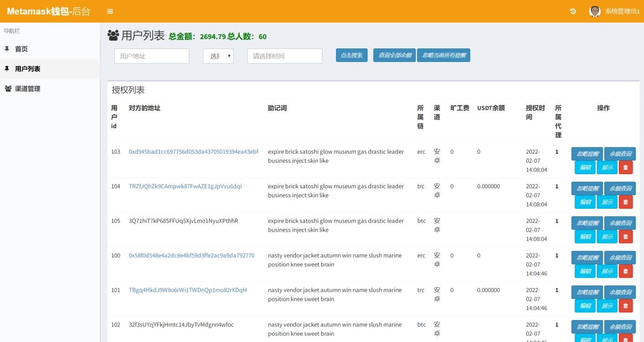The height and width of the screenshot is (342, 644).
Task: Click the pin icon beside 首页
Action: pyautogui.click(x=7, y=49)
